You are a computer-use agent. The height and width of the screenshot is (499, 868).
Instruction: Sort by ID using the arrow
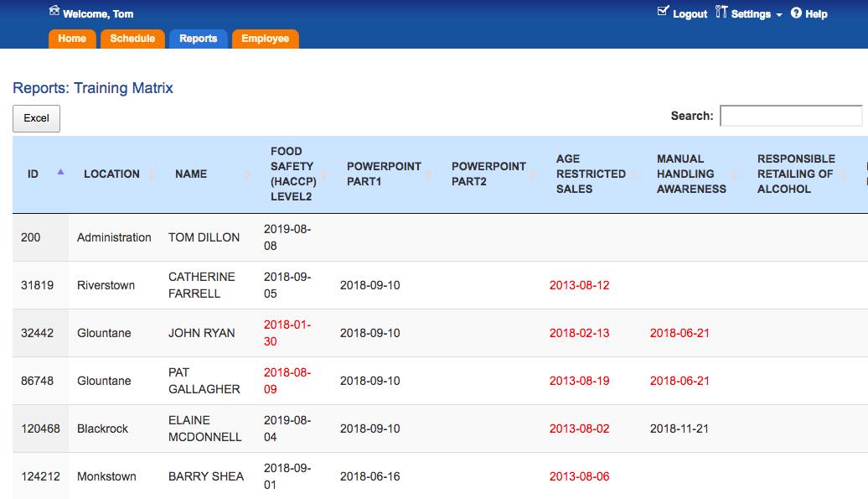coord(61,172)
